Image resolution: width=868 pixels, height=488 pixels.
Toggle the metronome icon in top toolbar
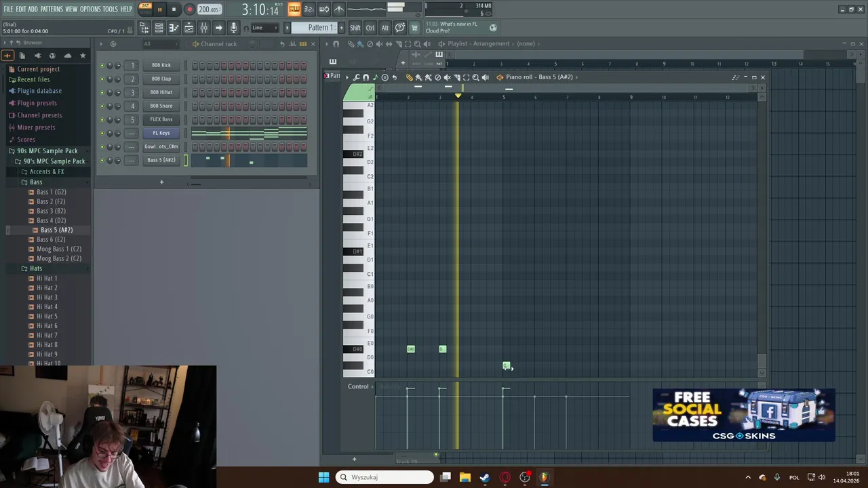[339, 9]
